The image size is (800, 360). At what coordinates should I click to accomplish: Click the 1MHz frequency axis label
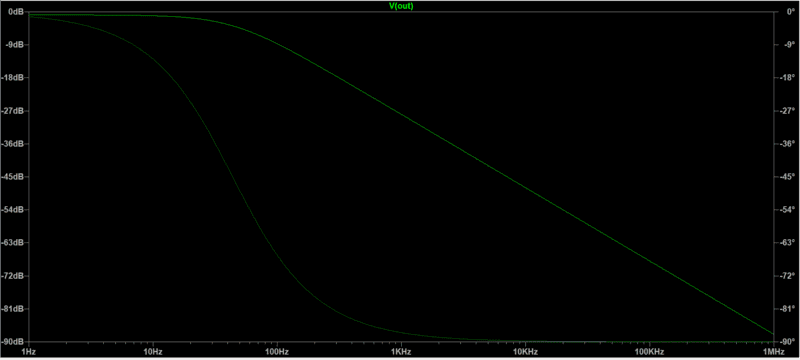pyautogui.click(x=774, y=352)
